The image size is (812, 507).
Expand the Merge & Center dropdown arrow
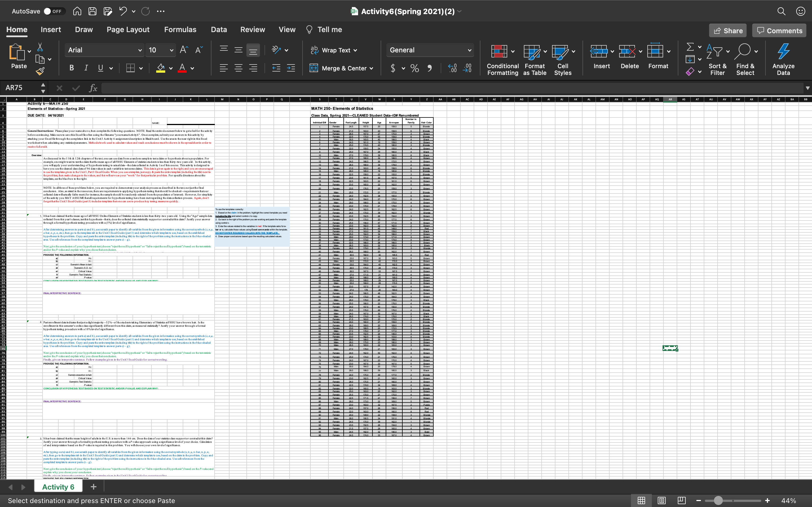pyautogui.click(x=371, y=68)
